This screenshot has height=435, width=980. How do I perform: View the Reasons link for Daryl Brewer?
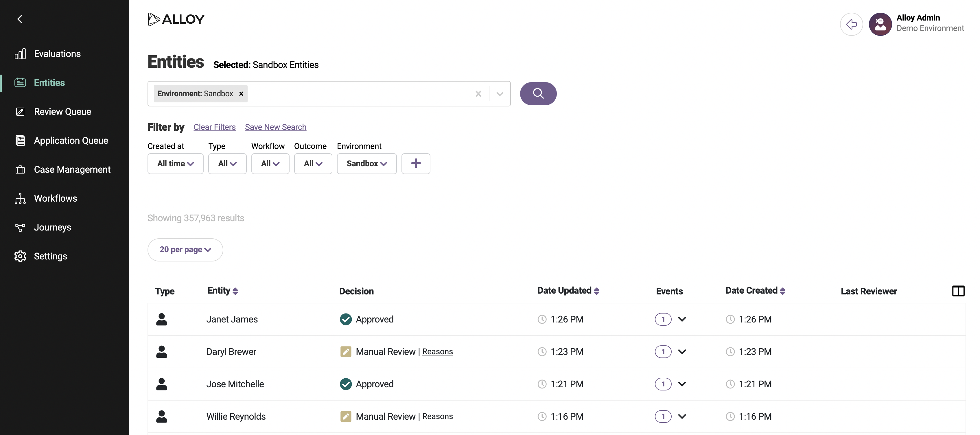pos(437,352)
